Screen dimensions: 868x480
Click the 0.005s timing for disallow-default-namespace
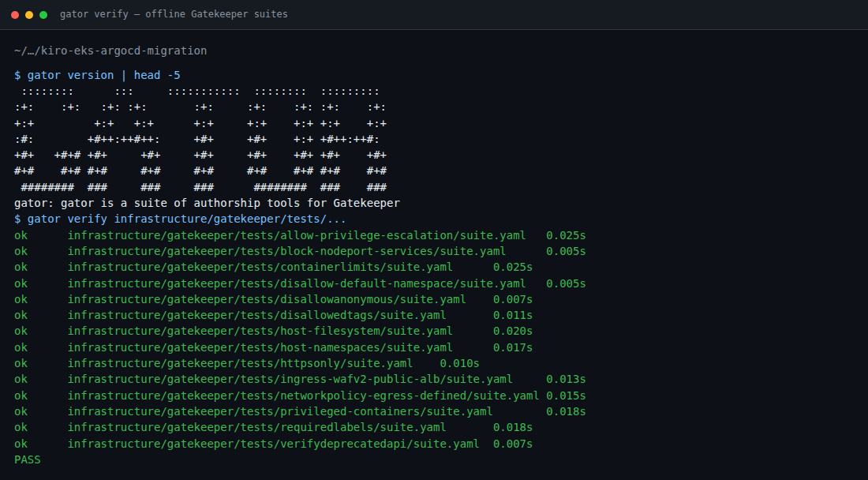coord(566,283)
